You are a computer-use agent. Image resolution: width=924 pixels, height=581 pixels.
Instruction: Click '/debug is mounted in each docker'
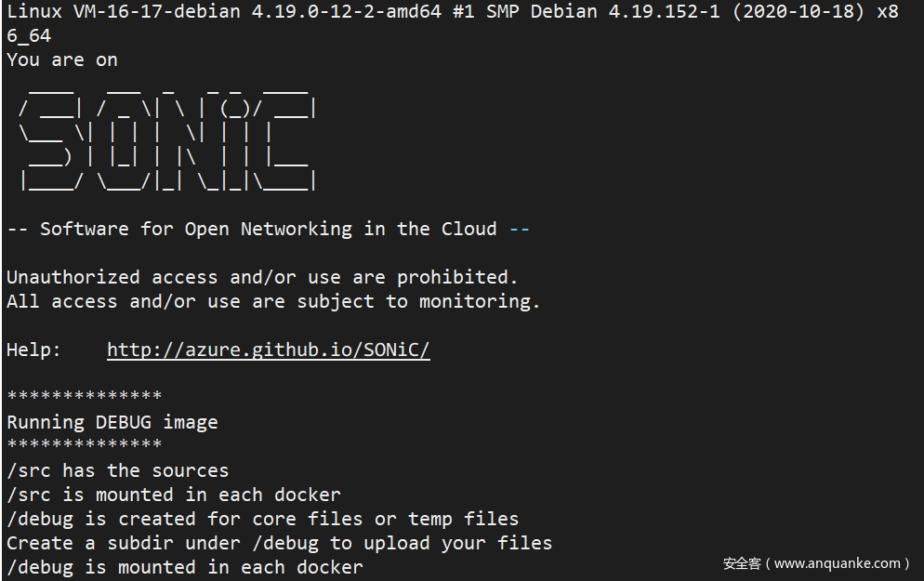click(x=184, y=567)
